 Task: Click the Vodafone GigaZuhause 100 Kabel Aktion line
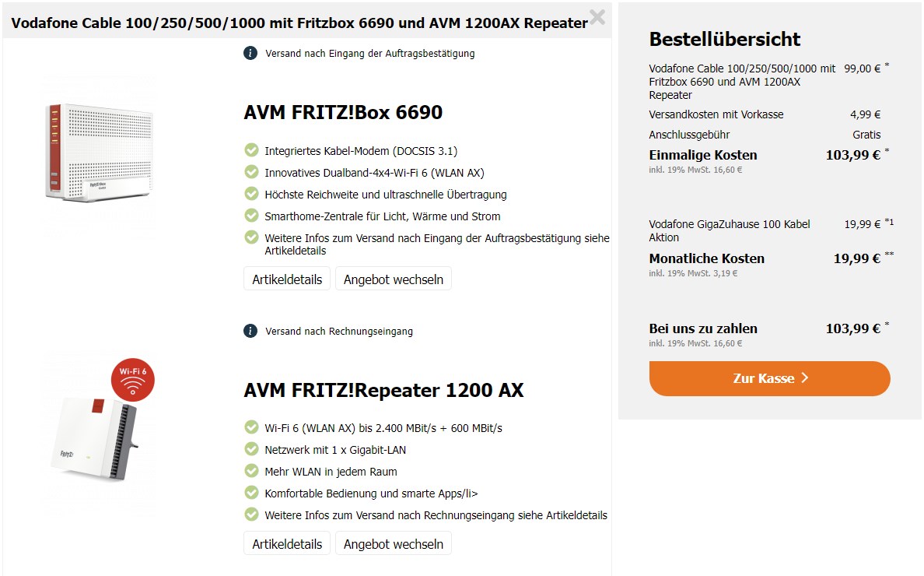coord(729,230)
